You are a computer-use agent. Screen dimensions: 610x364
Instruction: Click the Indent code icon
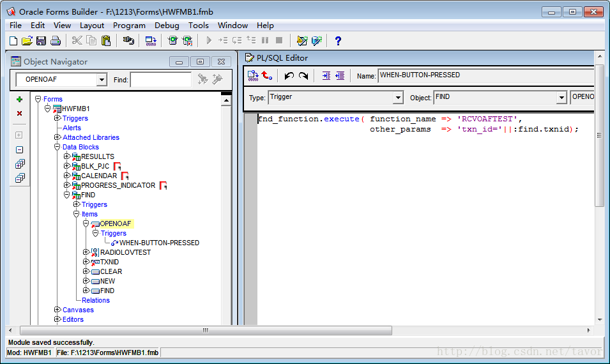coord(326,76)
